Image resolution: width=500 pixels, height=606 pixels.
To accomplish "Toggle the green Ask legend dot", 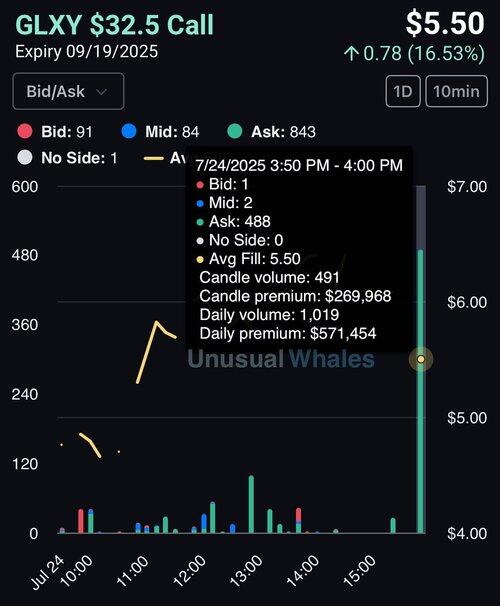I will click(235, 131).
